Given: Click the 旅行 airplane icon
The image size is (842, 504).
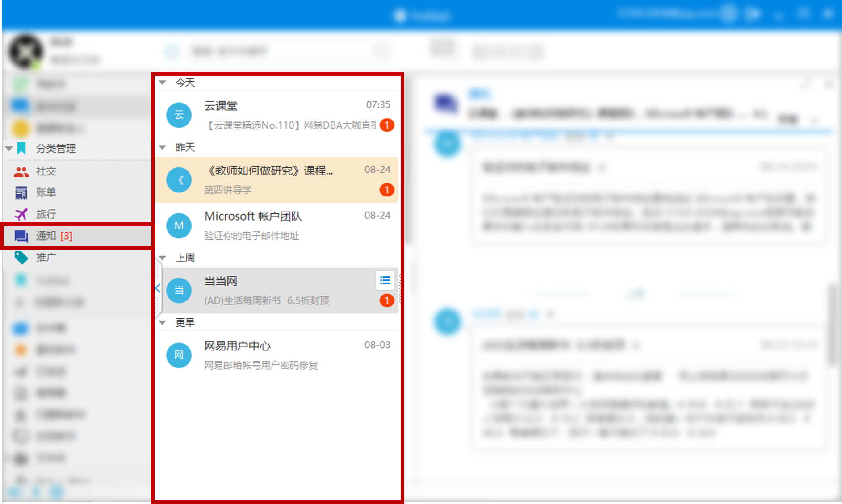Looking at the screenshot, I should [x=21, y=214].
